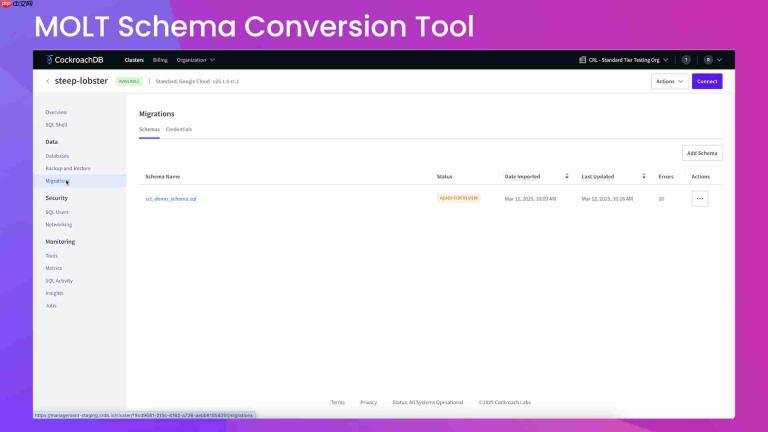Click the Status column header
Screen dimensions: 768x432
coord(444,176)
